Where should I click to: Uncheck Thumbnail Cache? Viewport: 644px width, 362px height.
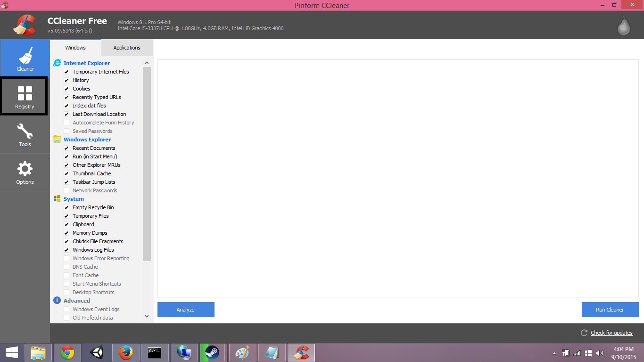[66, 173]
